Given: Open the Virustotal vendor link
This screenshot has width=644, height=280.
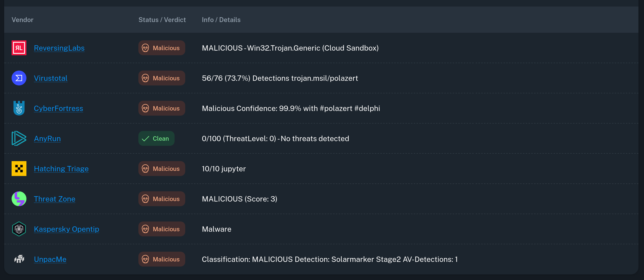Looking at the screenshot, I should coord(51,78).
